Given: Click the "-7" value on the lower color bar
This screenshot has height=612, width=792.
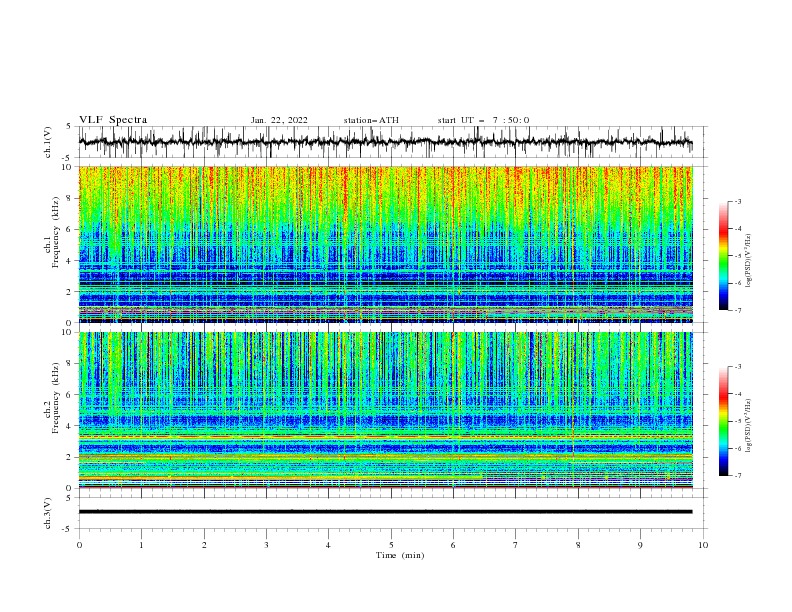Looking at the screenshot, I should click(x=737, y=476).
